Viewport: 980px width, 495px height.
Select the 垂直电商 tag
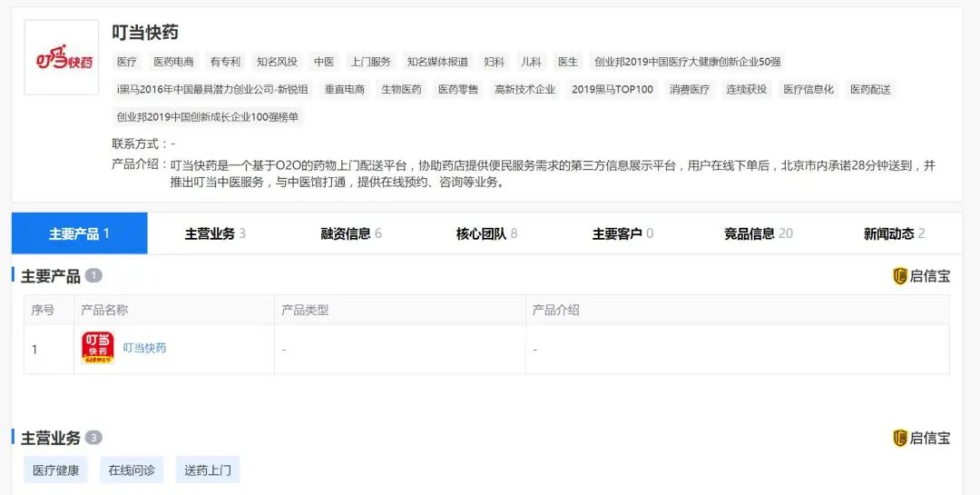(345, 89)
